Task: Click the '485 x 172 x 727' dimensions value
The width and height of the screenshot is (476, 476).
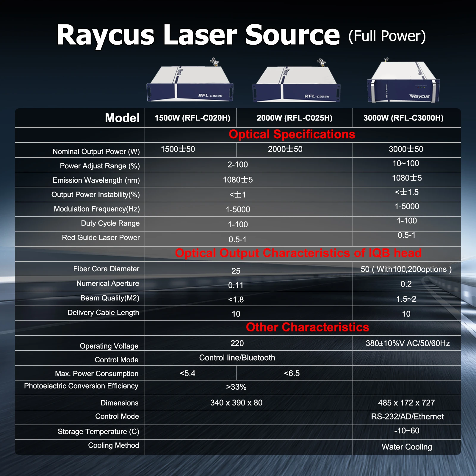Action: coord(406,403)
